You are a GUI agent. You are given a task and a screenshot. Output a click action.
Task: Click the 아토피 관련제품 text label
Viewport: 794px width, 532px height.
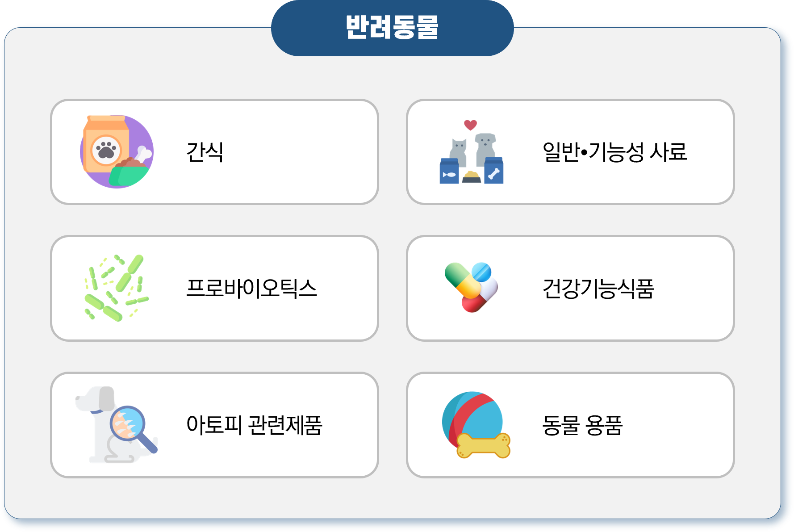[254, 425]
